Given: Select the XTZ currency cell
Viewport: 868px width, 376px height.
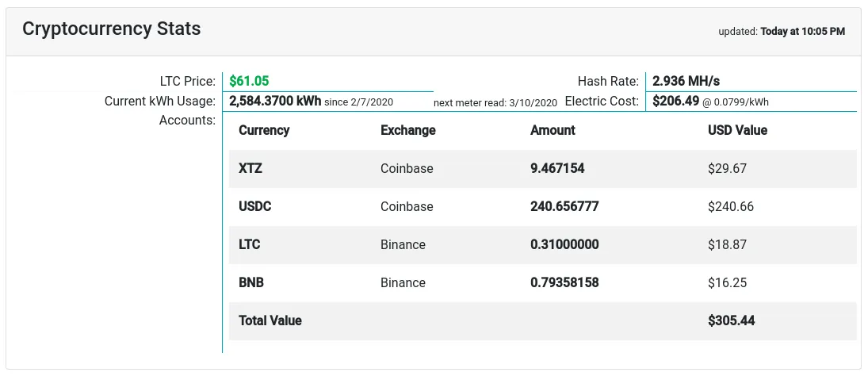Looking at the screenshot, I should (250, 168).
